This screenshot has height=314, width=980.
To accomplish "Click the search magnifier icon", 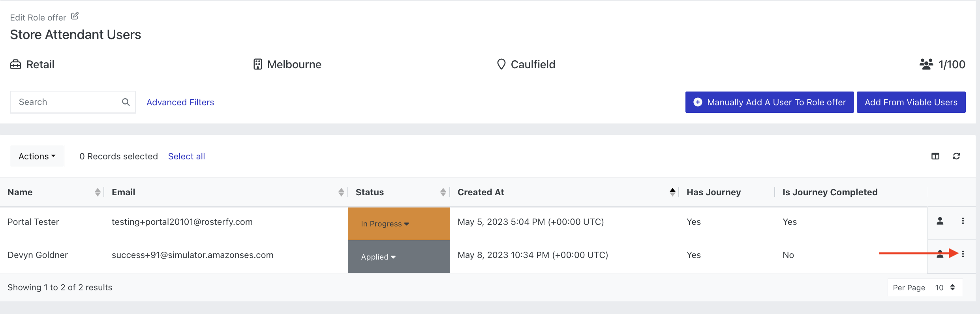I will point(126,102).
